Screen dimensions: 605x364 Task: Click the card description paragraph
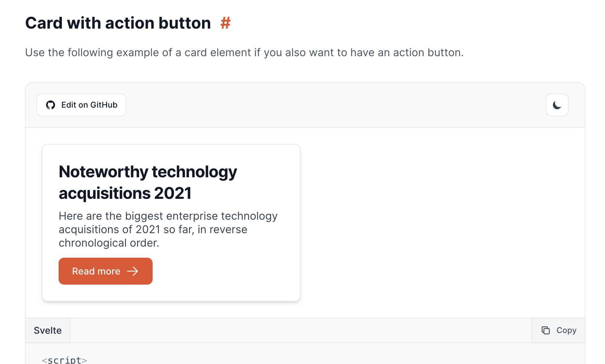168,229
